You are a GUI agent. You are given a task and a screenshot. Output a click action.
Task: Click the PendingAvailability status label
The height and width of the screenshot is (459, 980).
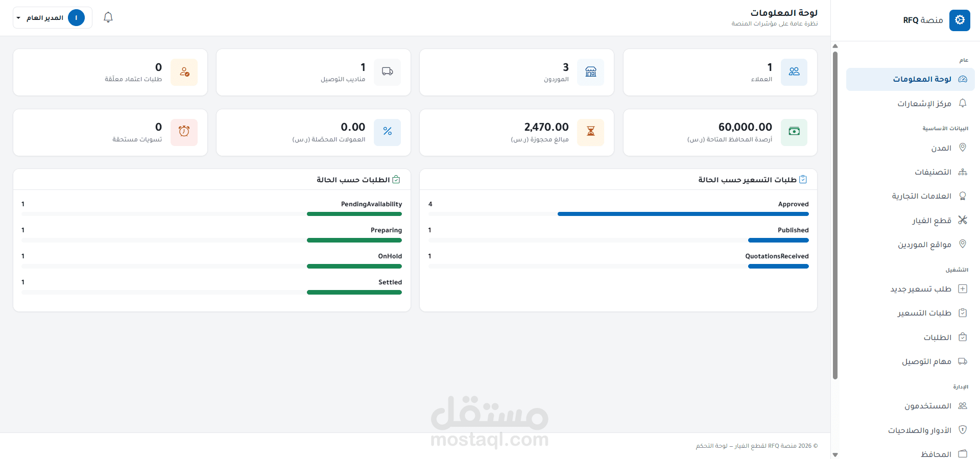371,204
